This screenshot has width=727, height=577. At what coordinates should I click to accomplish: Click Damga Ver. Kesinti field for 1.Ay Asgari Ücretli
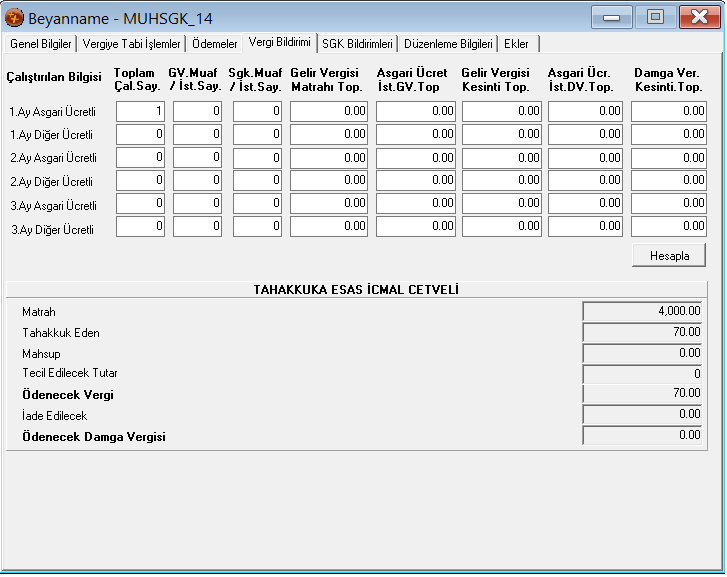pos(669,112)
